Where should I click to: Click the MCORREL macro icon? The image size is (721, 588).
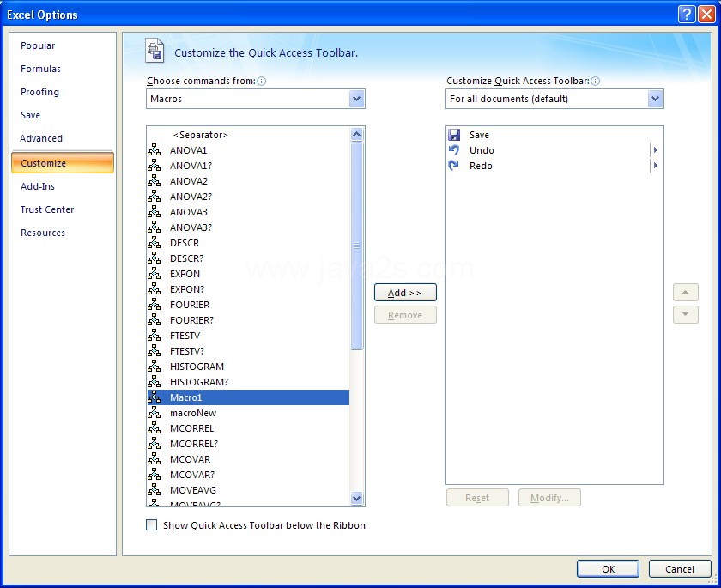tap(154, 428)
